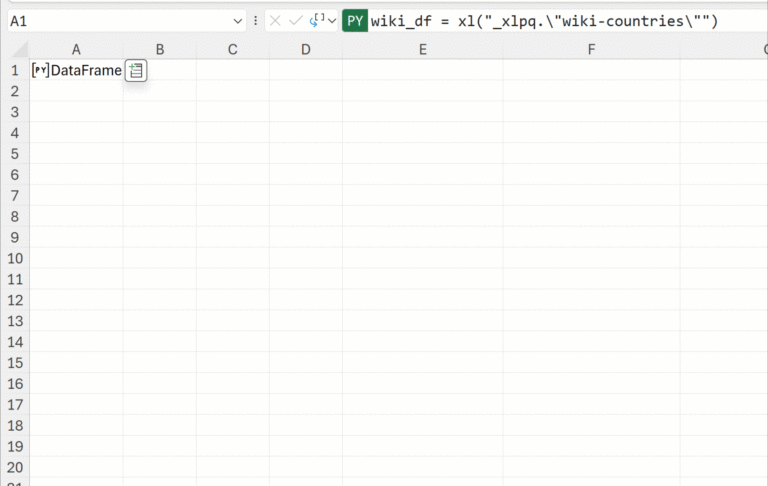The height and width of the screenshot is (486, 768).
Task: Select empty cell C5
Action: (x=233, y=154)
